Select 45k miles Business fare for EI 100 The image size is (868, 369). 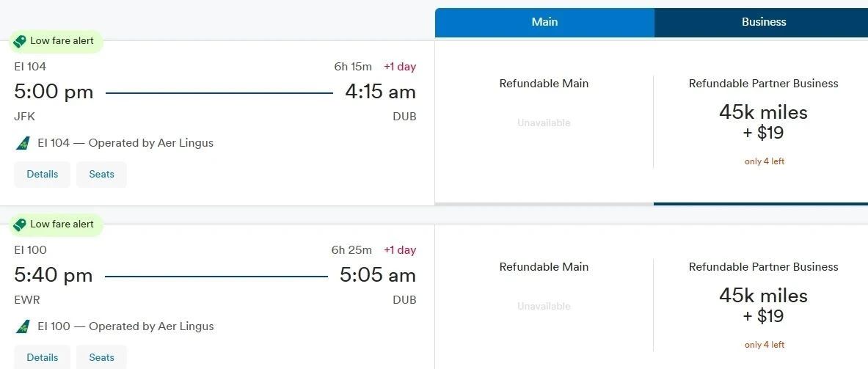pos(763,305)
